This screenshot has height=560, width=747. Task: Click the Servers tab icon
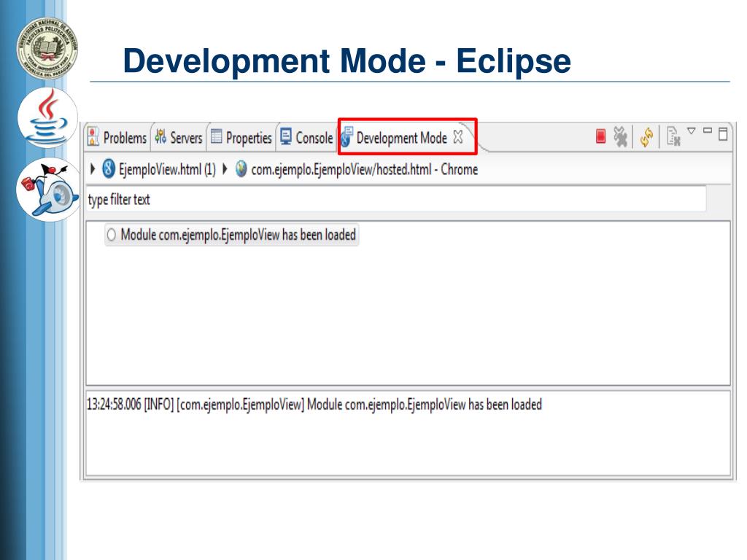click(160, 136)
